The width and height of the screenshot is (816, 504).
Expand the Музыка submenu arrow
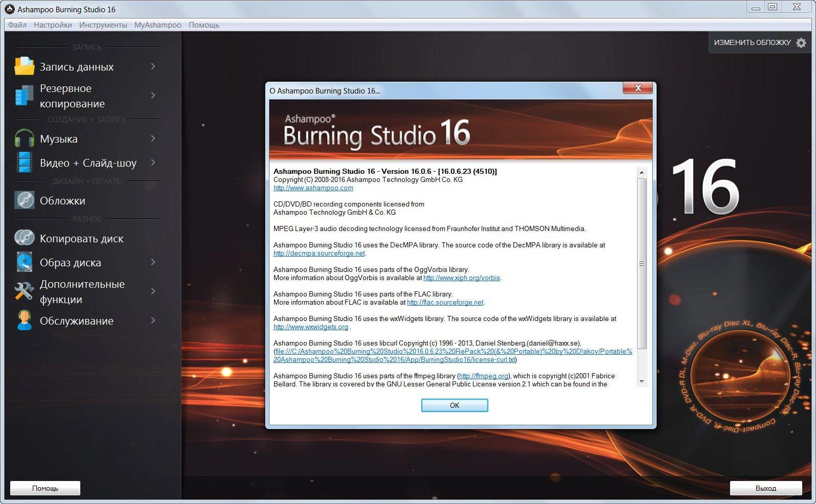pyautogui.click(x=153, y=139)
